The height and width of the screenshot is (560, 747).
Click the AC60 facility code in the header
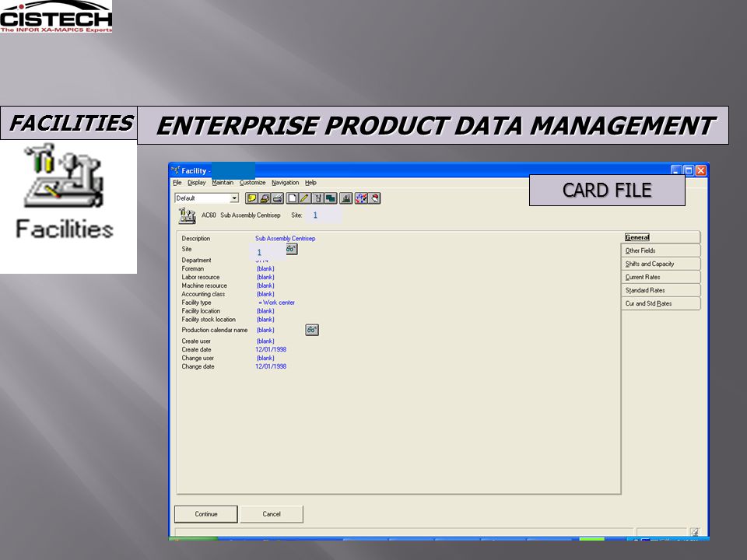pos(209,215)
